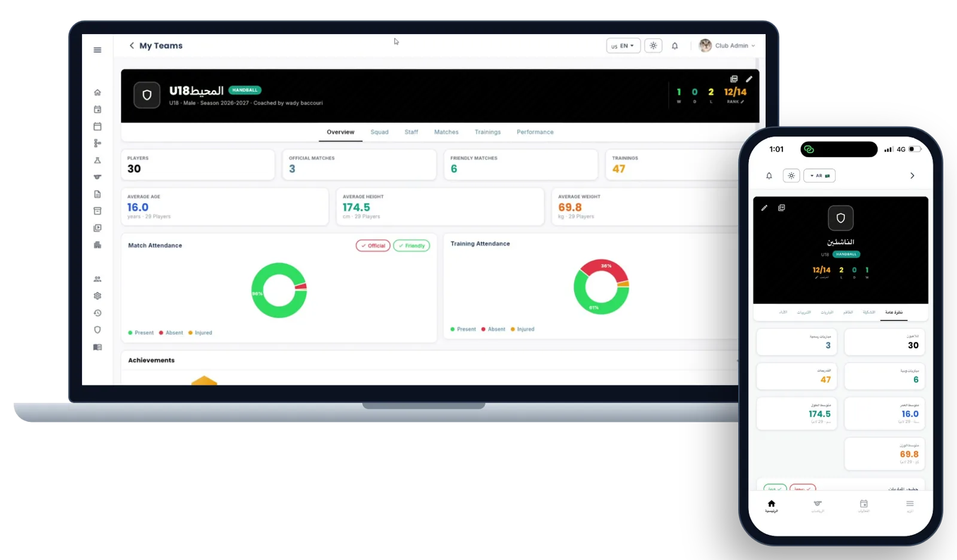Click the pencil edit icon on laptop team banner

(749, 79)
